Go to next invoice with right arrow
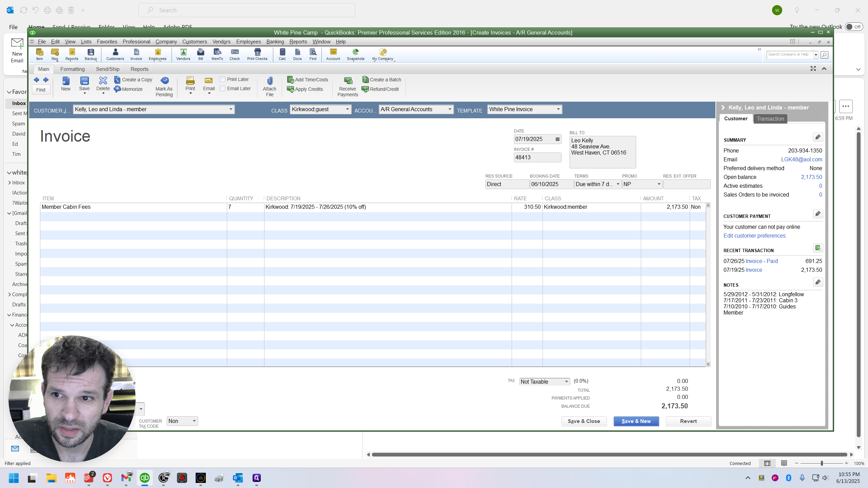Viewport: 868px width, 488px height. 46,80
